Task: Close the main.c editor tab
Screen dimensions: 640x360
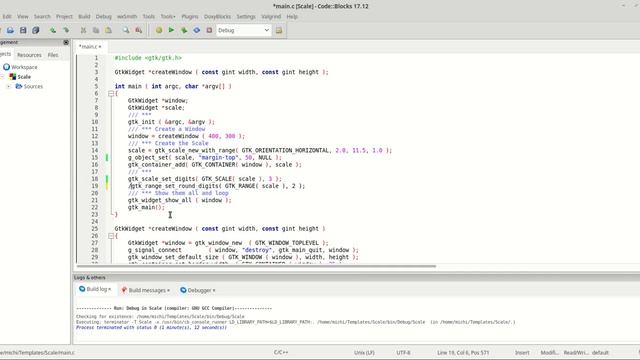Action: tap(100, 47)
